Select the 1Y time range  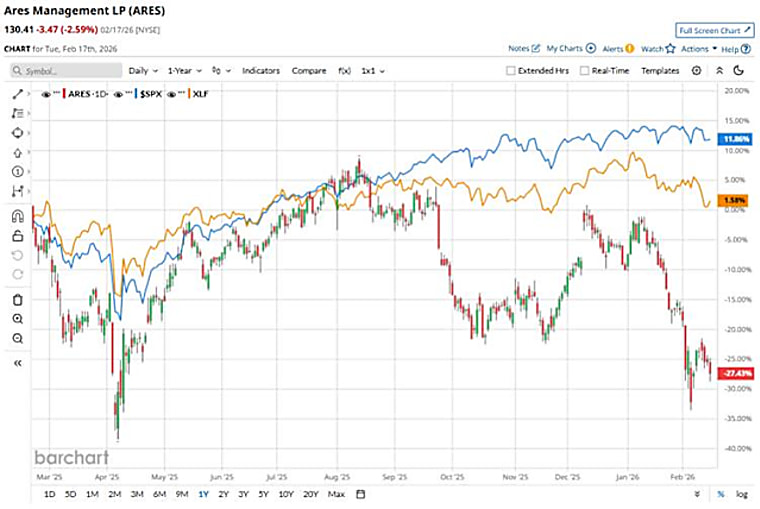[204, 494]
